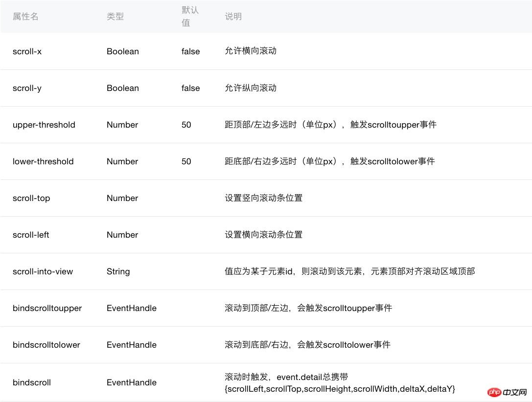Select the 类型 column header

116,16
